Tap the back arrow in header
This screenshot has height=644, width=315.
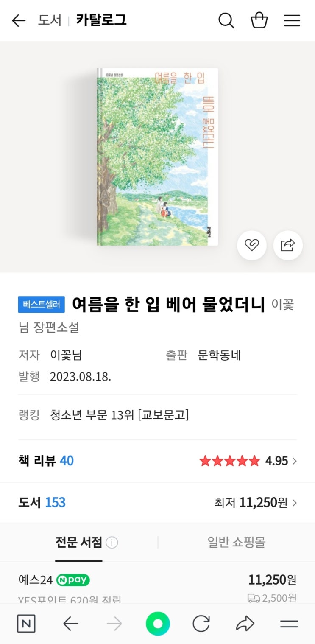(x=19, y=20)
